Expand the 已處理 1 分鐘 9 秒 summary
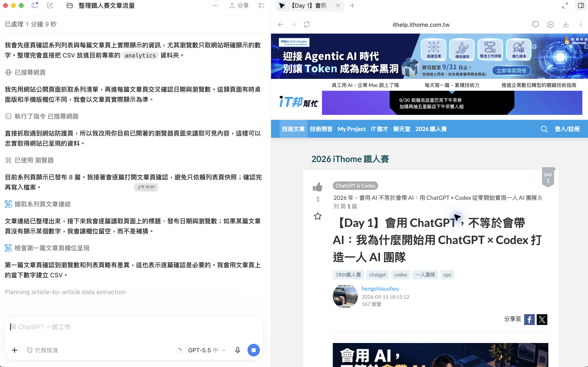The image size is (588, 367). [31, 24]
